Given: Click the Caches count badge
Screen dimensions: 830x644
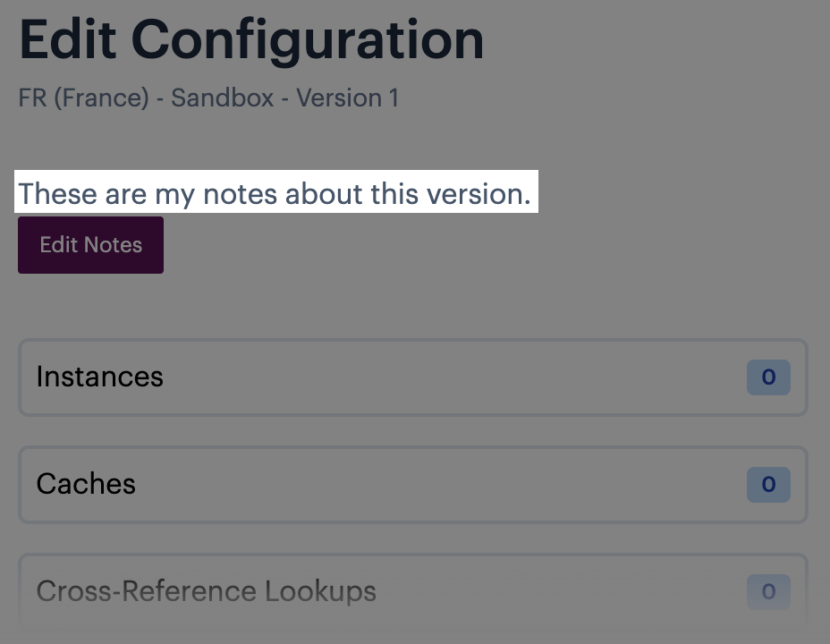Looking at the screenshot, I should (768, 485).
